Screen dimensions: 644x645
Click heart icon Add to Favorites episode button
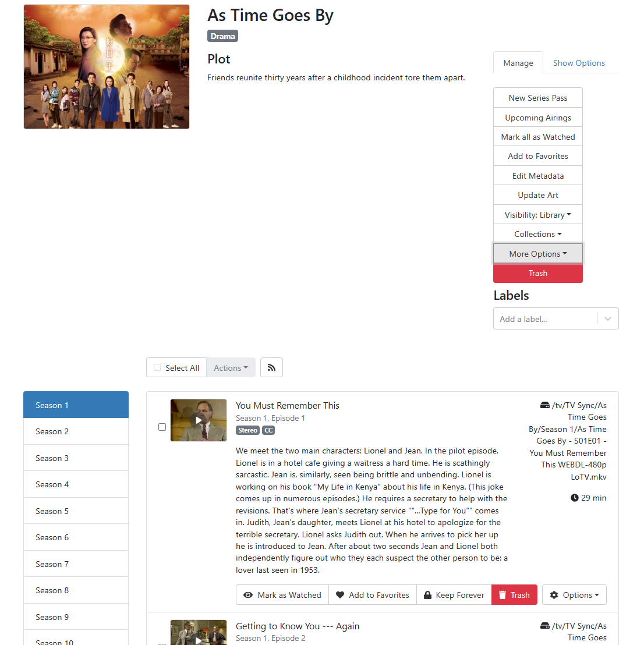tap(373, 595)
